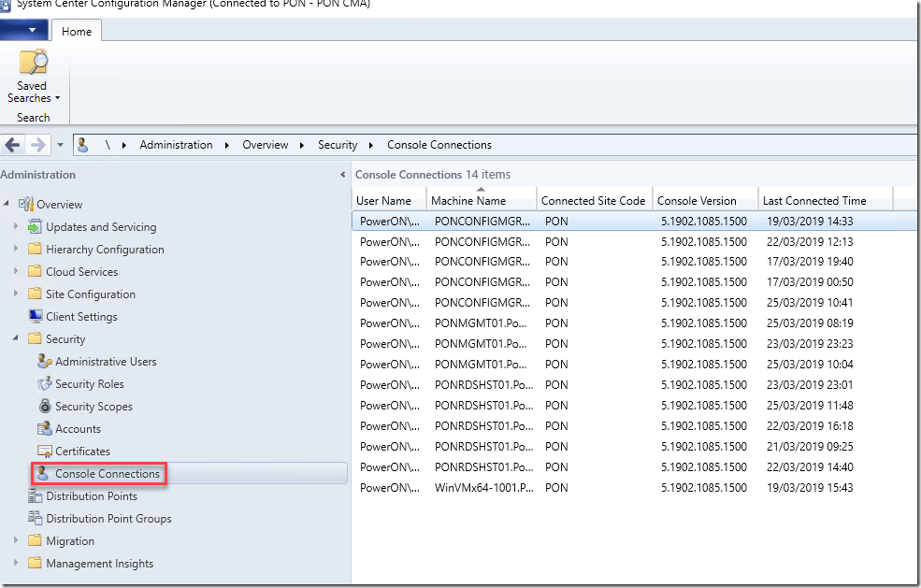Sort by Last Connected Time column

tap(813, 200)
